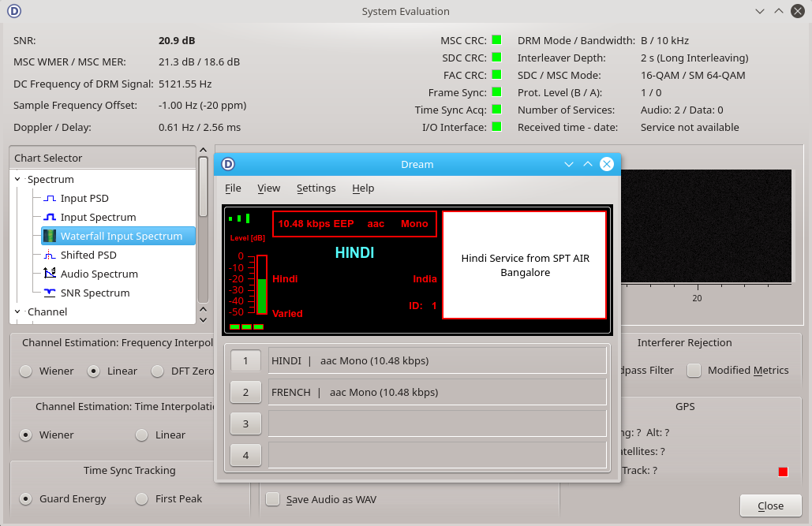The width and height of the screenshot is (812, 526).
Task: Select First Peak time sync tracking
Action: pos(141,499)
